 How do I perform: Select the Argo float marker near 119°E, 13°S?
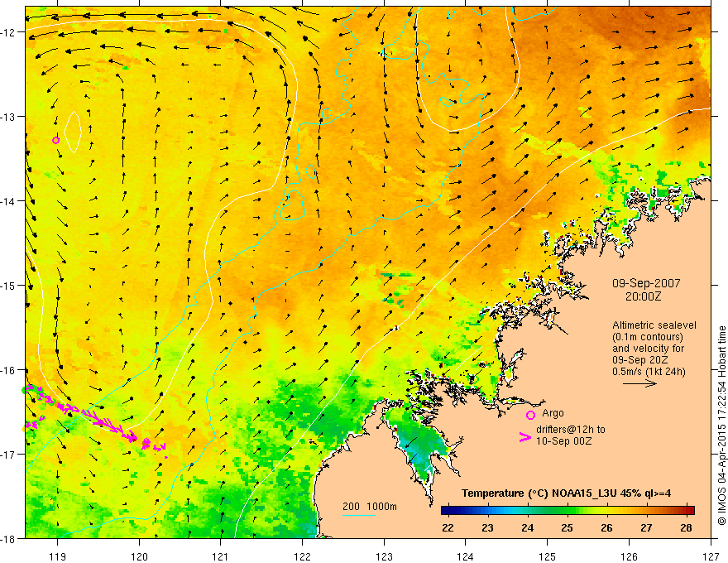[55, 140]
